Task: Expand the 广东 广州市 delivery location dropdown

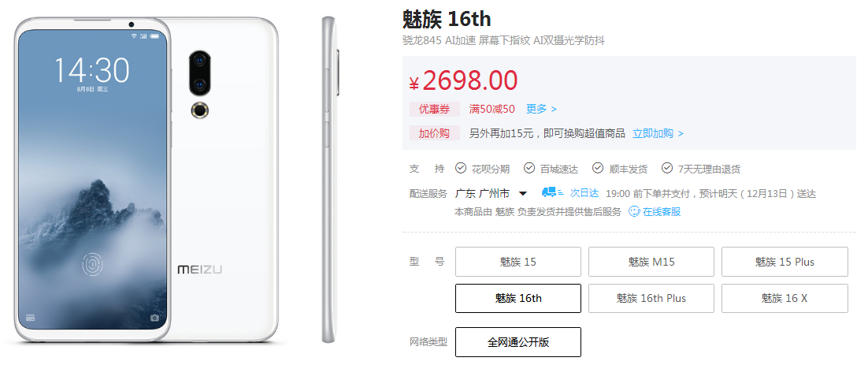Action: point(523,194)
